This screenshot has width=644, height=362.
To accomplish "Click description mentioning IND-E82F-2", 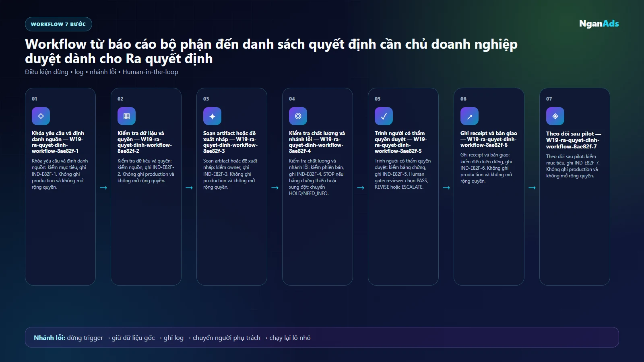I will click(x=146, y=171).
